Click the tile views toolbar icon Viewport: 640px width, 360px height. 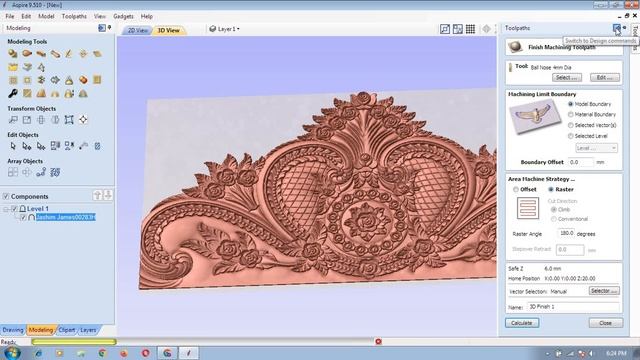click(458, 29)
